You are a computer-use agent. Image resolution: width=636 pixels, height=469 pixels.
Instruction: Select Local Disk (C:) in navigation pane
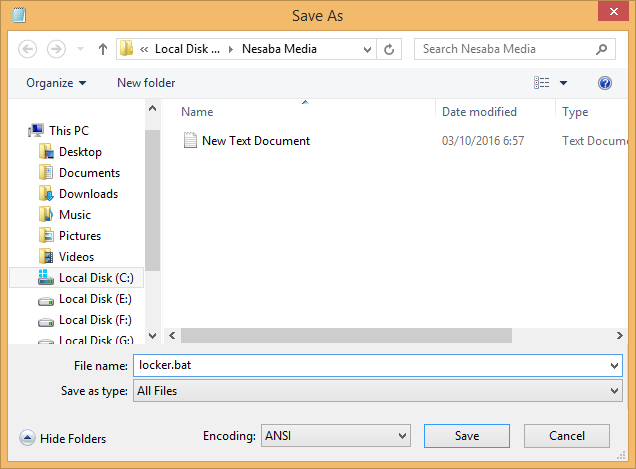(96, 278)
